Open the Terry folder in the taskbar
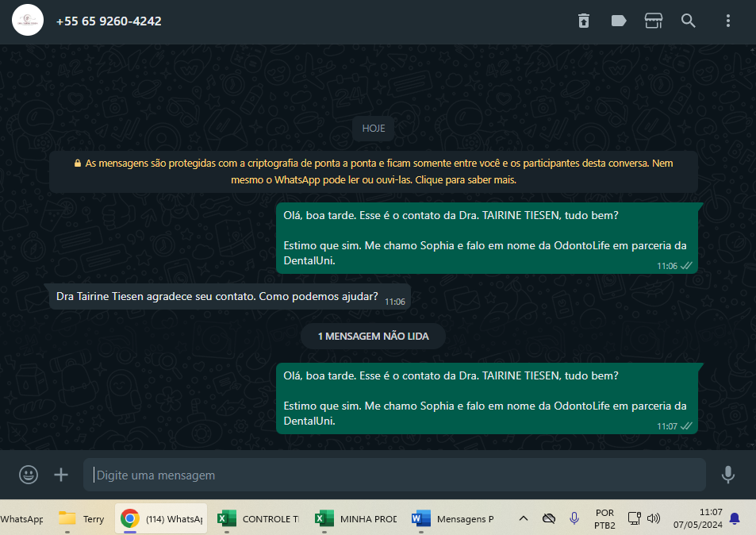 tap(81, 519)
